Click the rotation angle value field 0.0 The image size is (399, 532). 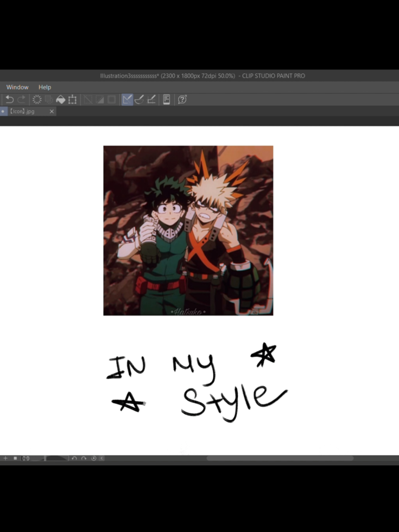26,458
